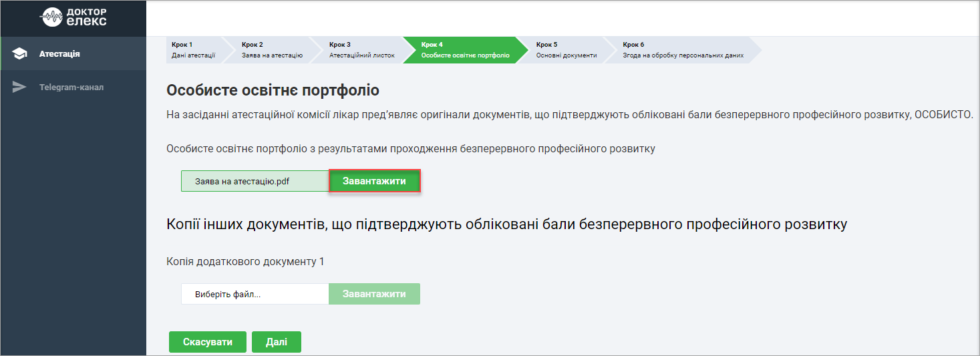Go to Крок 6 Згода на обробку даних

click(x=683, y=50)
